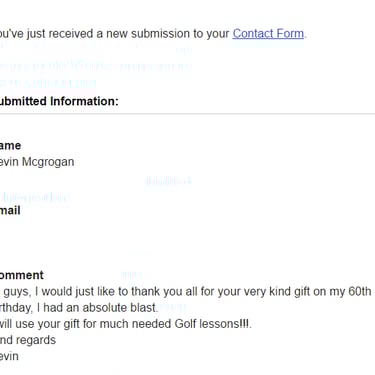Viewport: 375px width, 375px height.
Task: Click the faded text below the Contact Form sentence
Action: (x=96, y=66)
